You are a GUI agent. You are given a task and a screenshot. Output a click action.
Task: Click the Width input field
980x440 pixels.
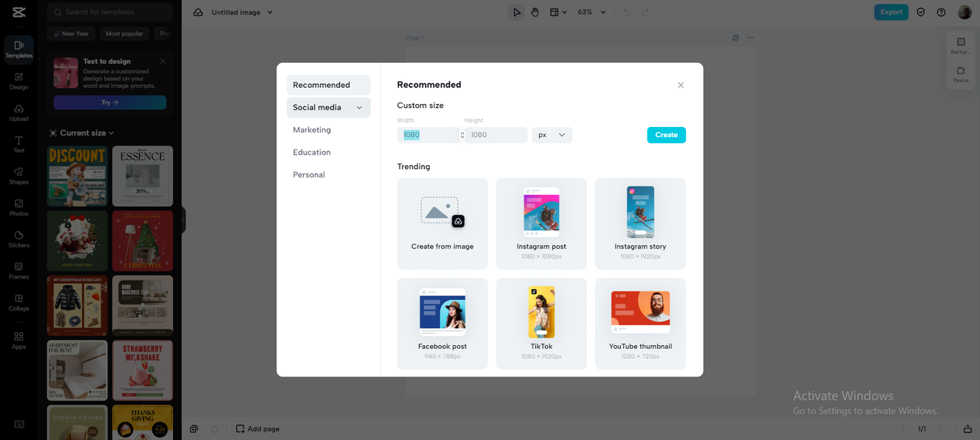coord(429,135)
